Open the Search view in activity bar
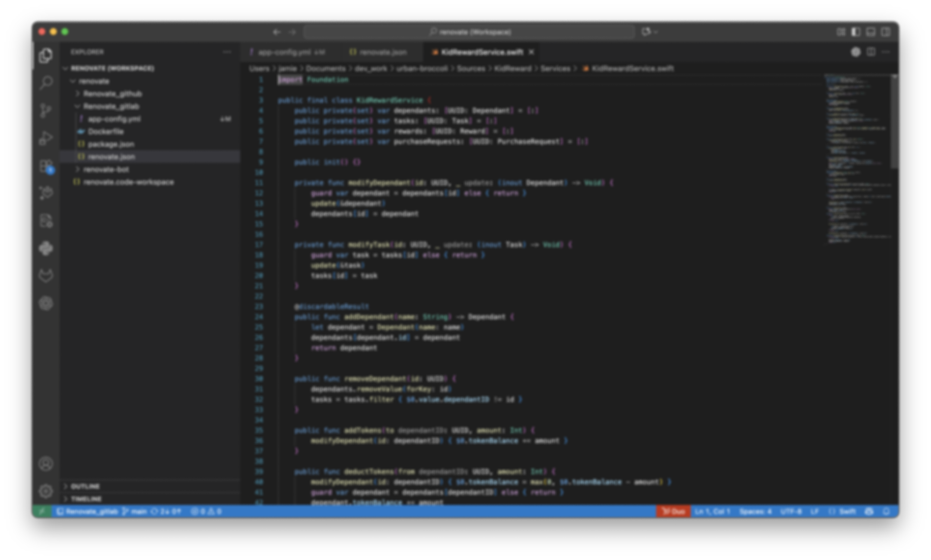 (x=46, y=83)
